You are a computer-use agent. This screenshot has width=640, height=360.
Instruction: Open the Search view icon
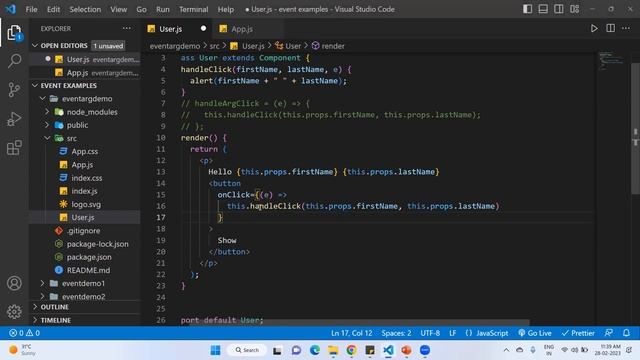click(x=14, y=61)
